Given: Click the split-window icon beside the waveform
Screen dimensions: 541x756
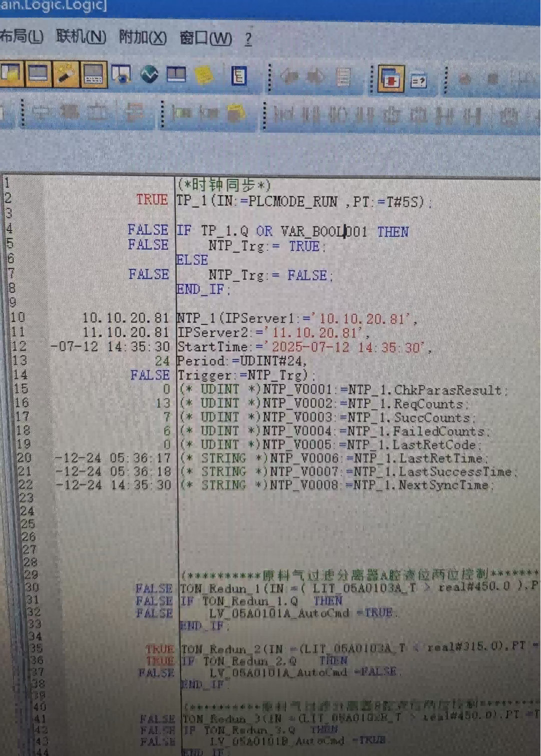Looking at the screenshot, I should [x=176, y=75].
